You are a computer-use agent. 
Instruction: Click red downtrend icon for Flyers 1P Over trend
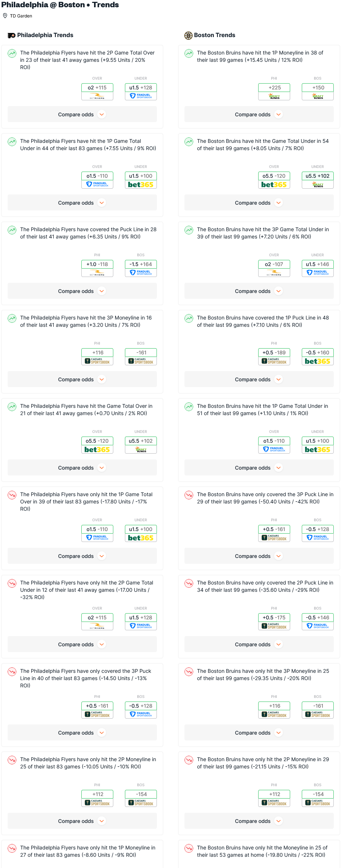[x=12, y=495]
